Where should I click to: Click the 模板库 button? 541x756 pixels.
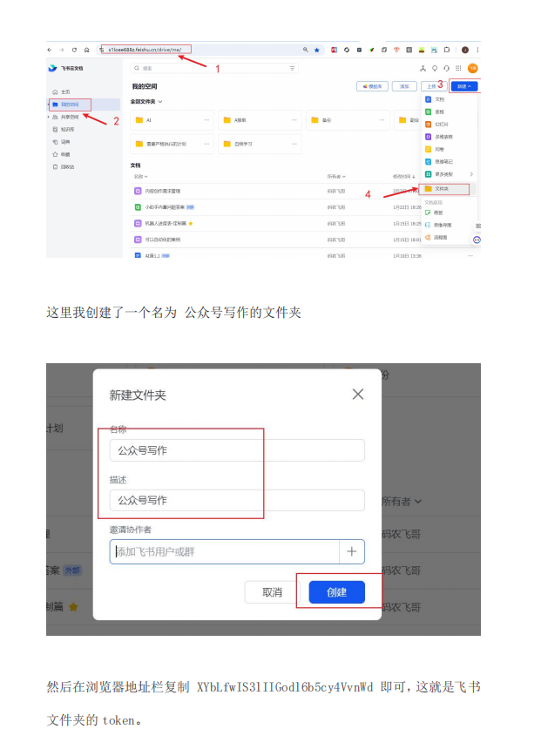tap(372, 86)
